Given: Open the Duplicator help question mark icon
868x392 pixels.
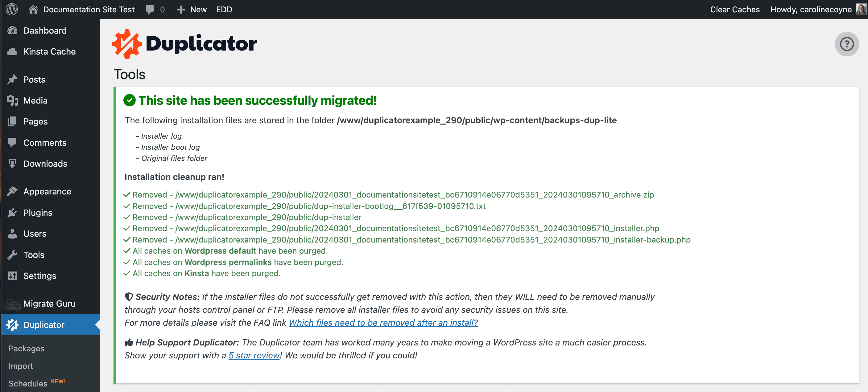Looking at the screenshot, I should click(847, 44).
